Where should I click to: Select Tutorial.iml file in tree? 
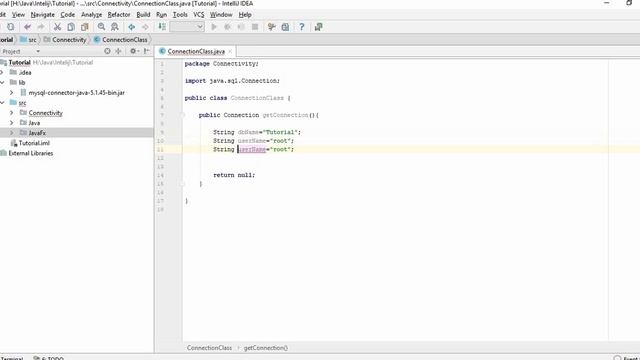pos(34,143)
